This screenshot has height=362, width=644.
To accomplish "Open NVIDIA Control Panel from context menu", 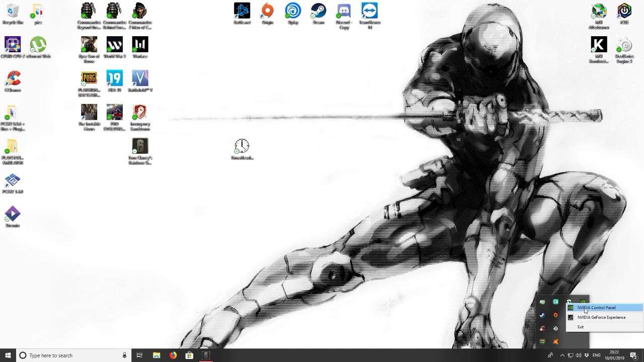I will click(x=605, y=308).
